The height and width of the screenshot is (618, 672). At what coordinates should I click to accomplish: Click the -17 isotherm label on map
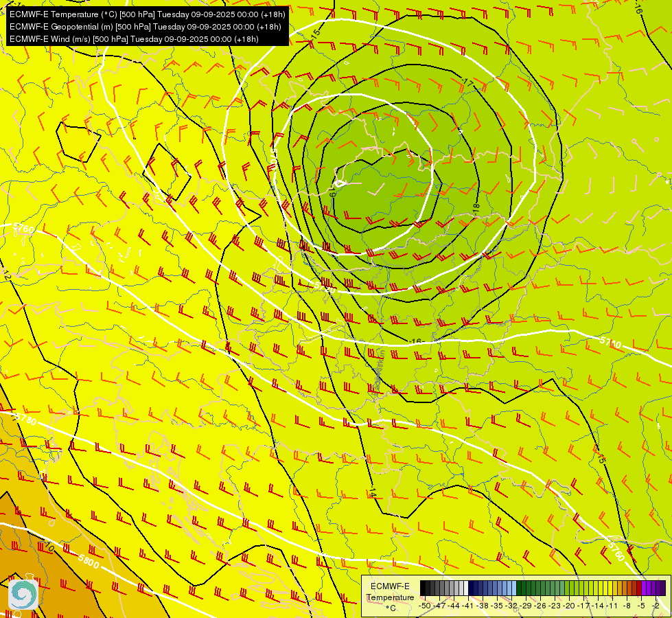click(467, 82)
